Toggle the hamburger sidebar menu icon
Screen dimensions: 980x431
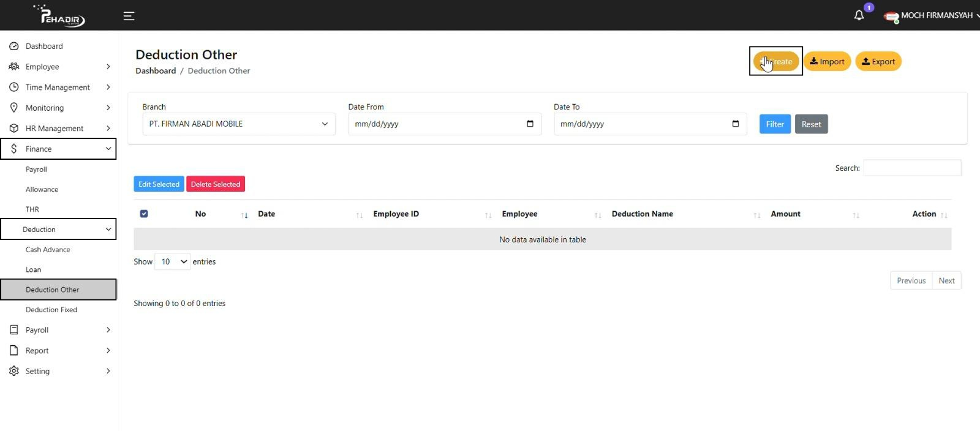click(129, 16)
